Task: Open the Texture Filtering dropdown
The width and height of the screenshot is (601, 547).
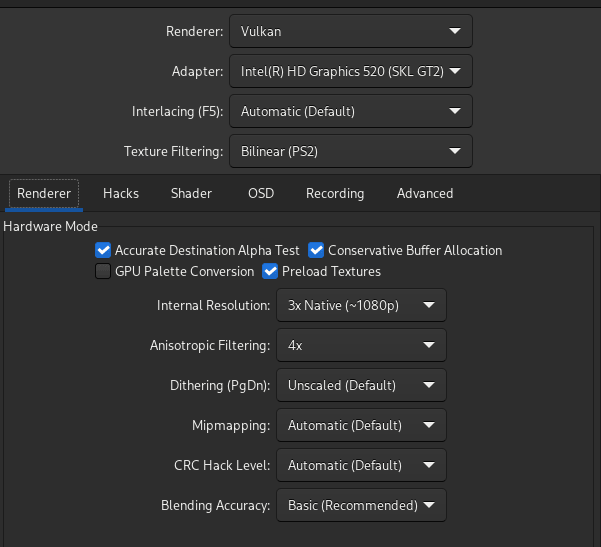Action: 351,151
